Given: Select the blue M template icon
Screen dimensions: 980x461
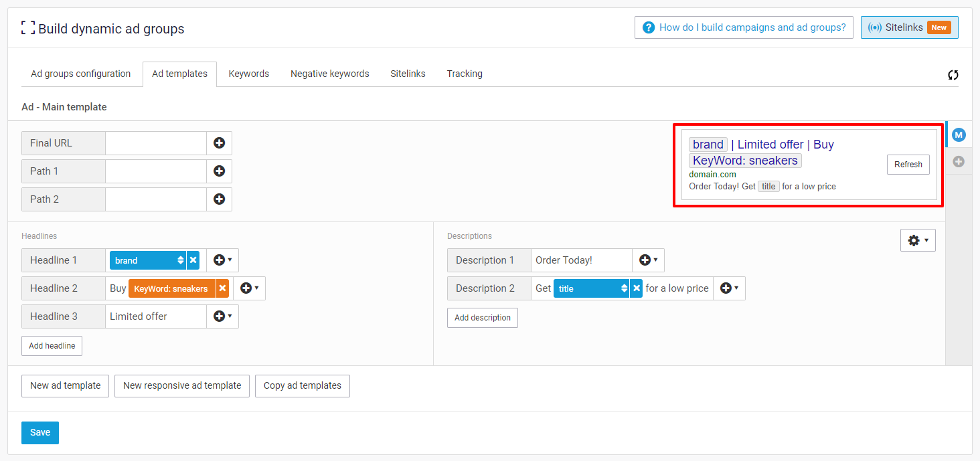Looking at the screenshot, I should click(959, 135).
